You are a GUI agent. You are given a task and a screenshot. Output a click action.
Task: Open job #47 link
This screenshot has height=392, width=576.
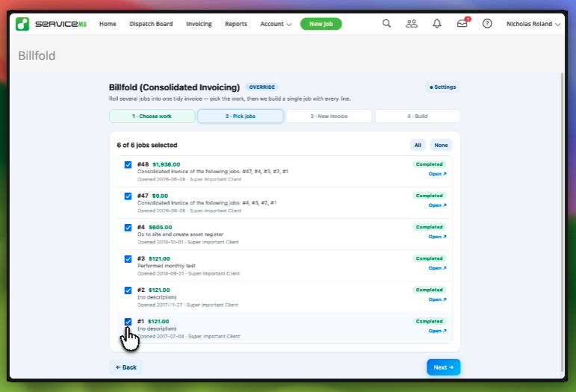click(437, 205)
